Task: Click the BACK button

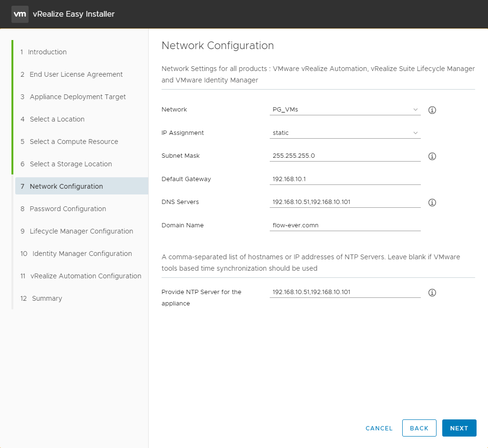Action: coord(419,428)
